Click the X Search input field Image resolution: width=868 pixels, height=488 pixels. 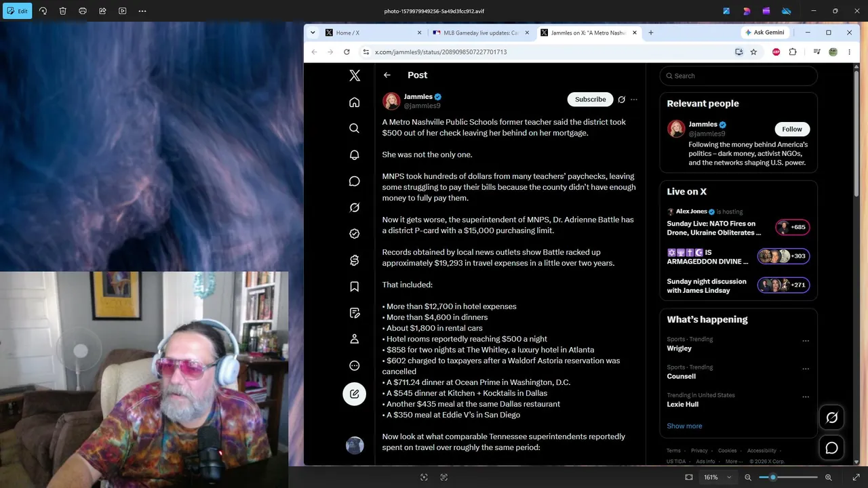[738, 76]
